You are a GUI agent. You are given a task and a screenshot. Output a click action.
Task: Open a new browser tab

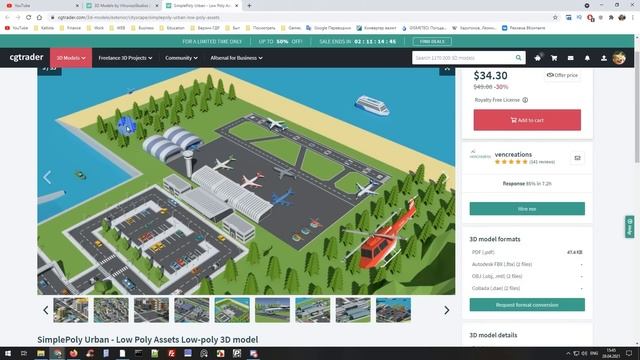249,6
